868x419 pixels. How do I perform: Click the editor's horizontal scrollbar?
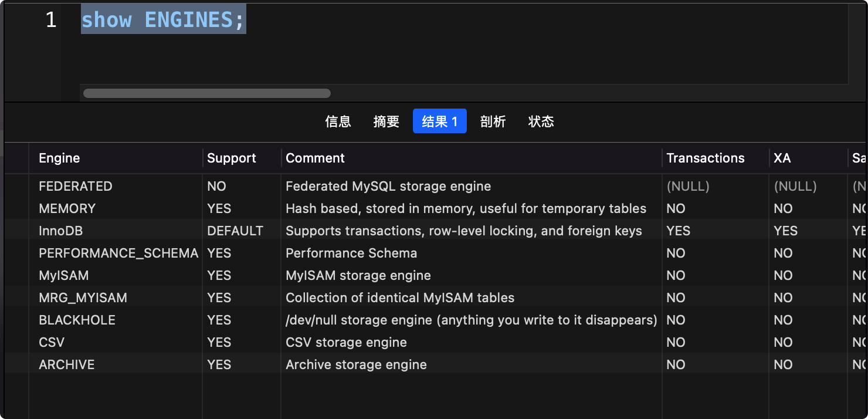206,93
